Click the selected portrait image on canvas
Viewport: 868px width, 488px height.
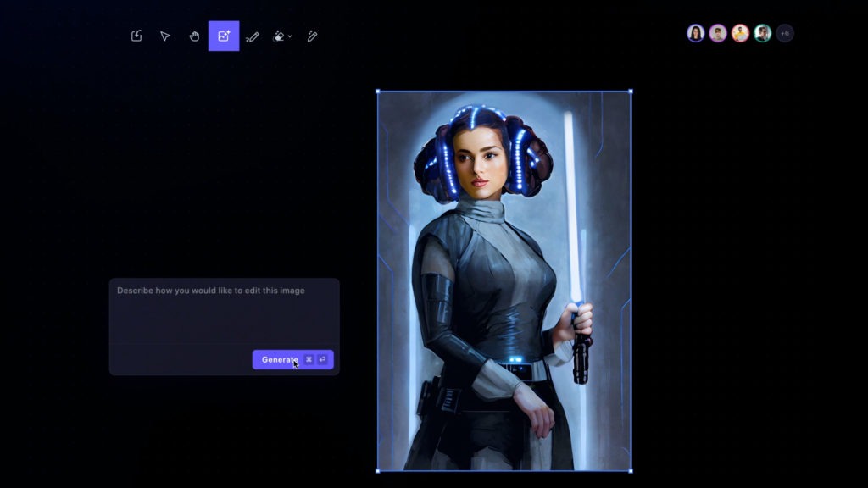[x=504, y=280]
